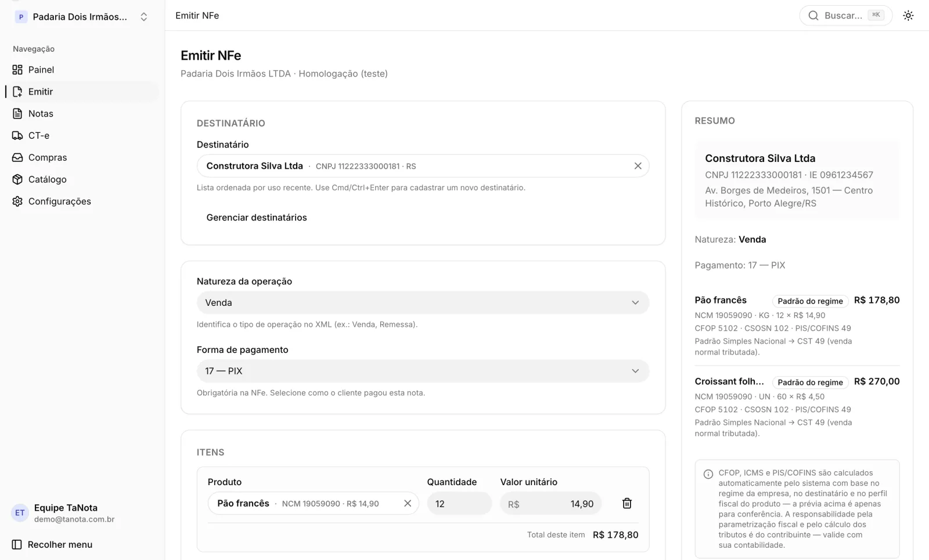Click Padrão do regime badge for Croissant
The height and width of the screenshot is (560, 929).
point(810,382)
